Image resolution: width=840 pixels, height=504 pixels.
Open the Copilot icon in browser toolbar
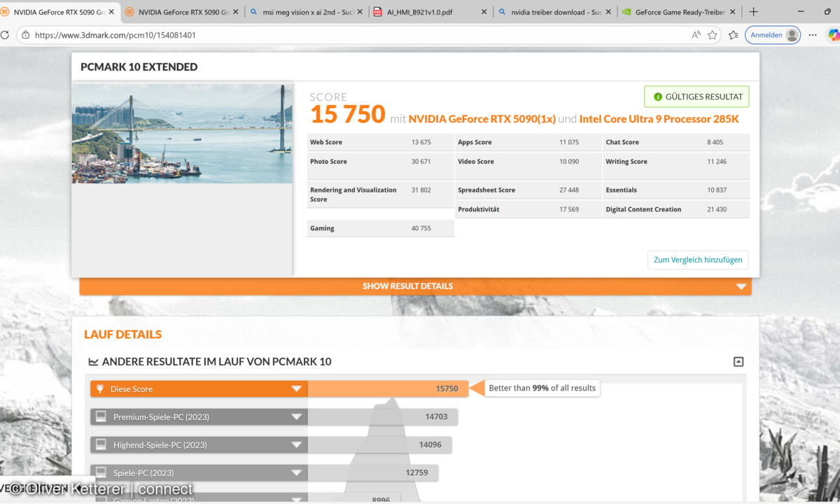(834, 35)
